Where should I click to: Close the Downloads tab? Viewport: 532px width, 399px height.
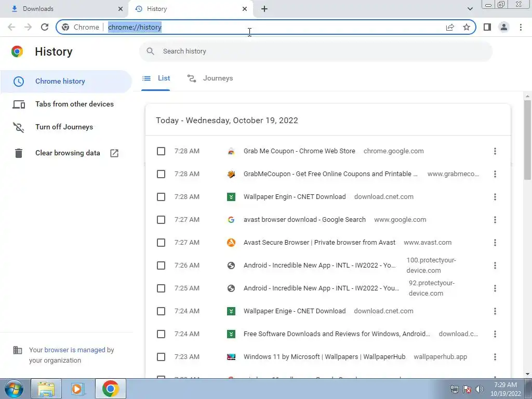point(121,9)
